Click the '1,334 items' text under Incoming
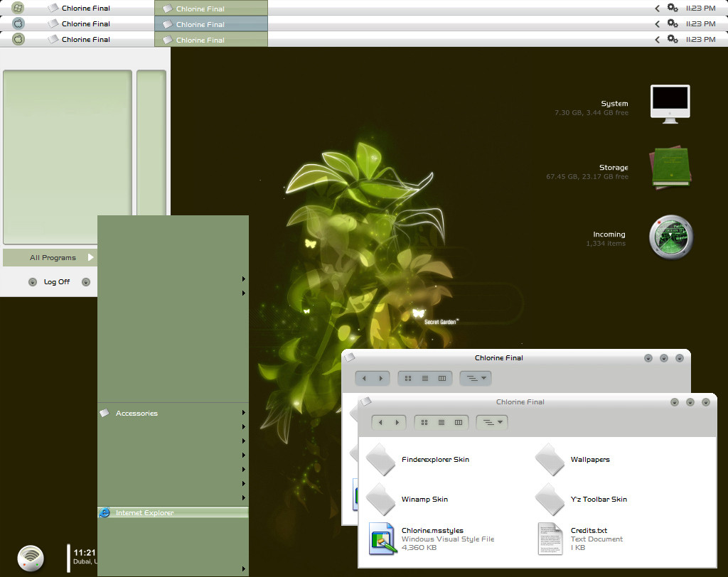This screenshot has height=577, width=728. [606, 244]
